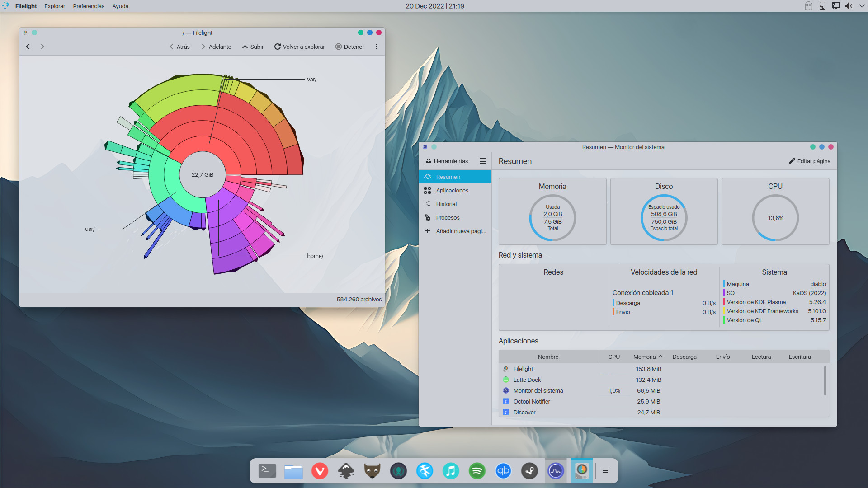The image size is (868, 488).
Task: Click Editar página button
Action: click(809, 161)
